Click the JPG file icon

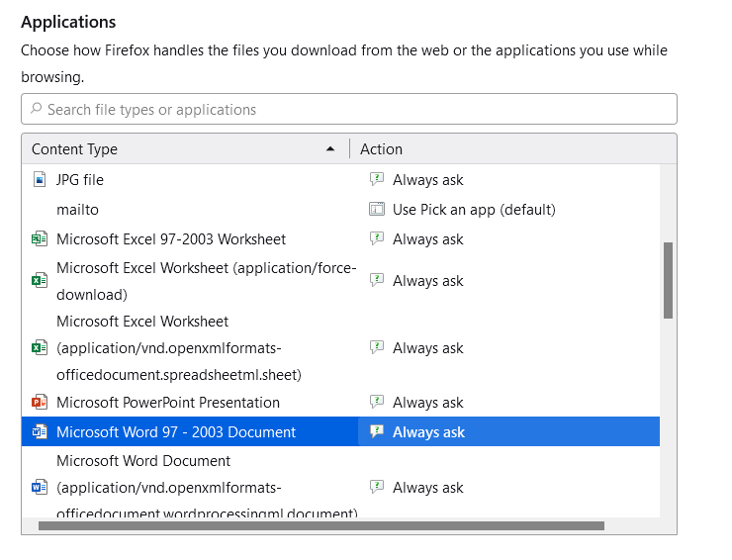pyautogui.click(x=40, y=179)
